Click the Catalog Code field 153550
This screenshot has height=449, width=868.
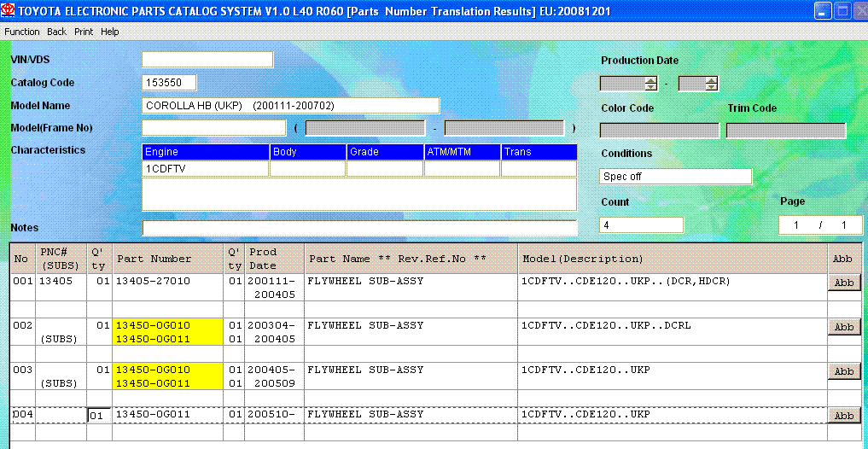coord(169,83)
